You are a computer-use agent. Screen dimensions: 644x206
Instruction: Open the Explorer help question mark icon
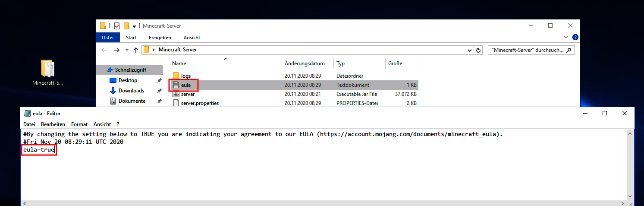575,38
